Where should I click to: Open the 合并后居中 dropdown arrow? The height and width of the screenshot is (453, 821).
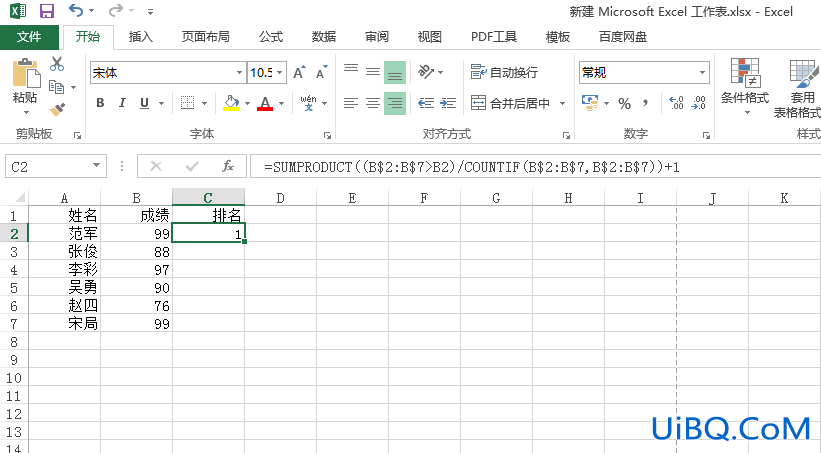tap(562, 103)
